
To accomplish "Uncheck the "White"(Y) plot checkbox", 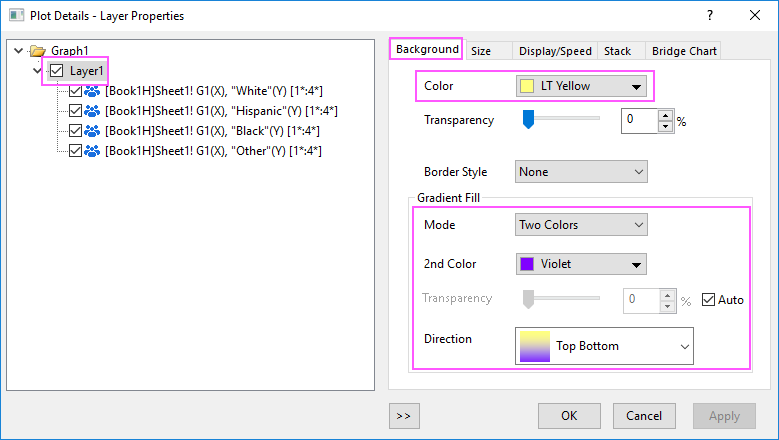I will pos(76,91).
